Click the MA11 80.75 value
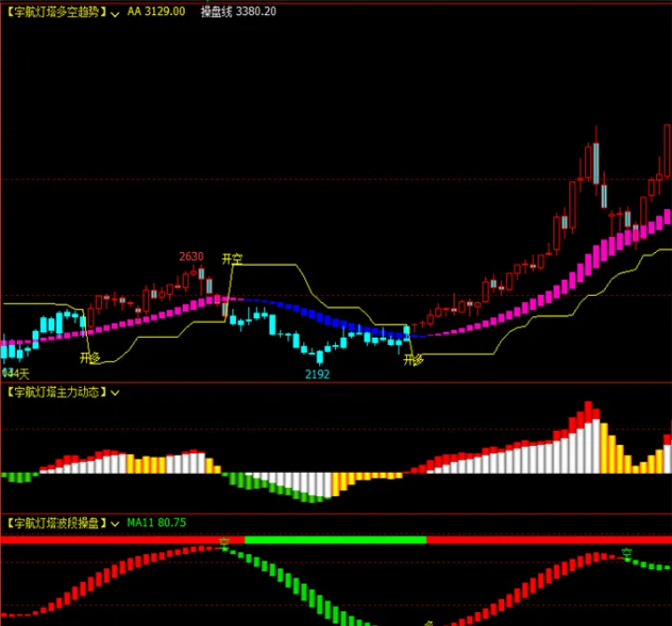The height and width of the screenshot is (626, 672). coord(157,522)
